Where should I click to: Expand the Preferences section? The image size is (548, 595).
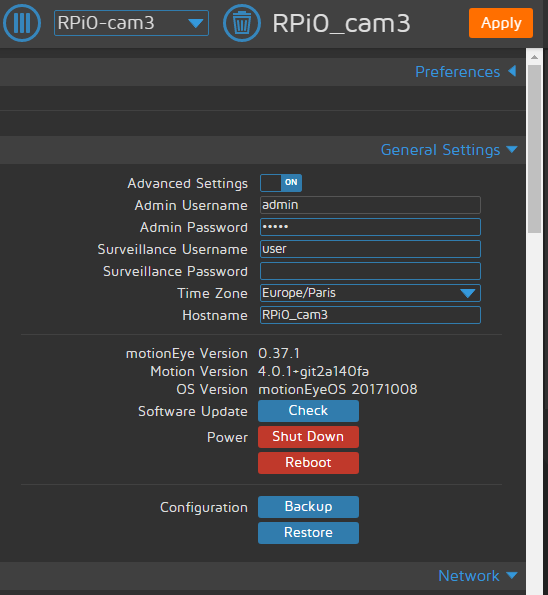tap(466, 72)
